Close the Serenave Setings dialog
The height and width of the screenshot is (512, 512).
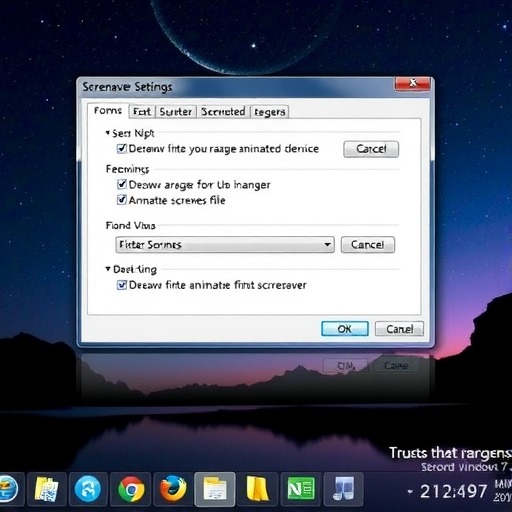412,83
